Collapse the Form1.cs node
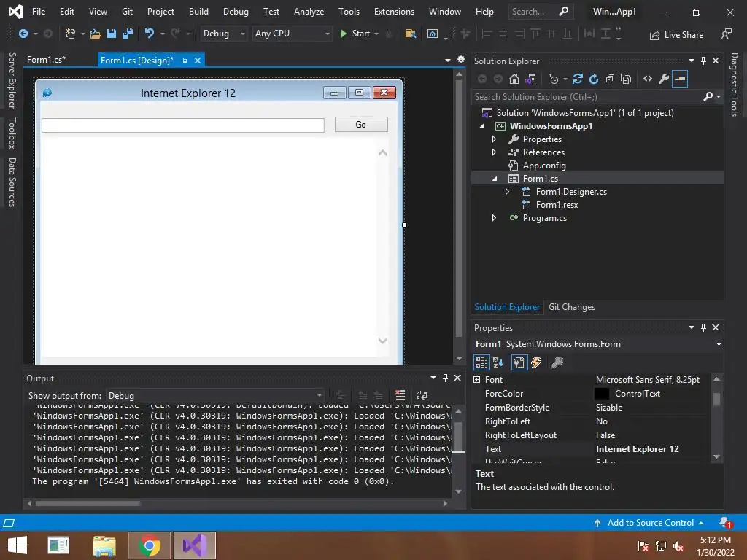747x560 pixels. 495,179
